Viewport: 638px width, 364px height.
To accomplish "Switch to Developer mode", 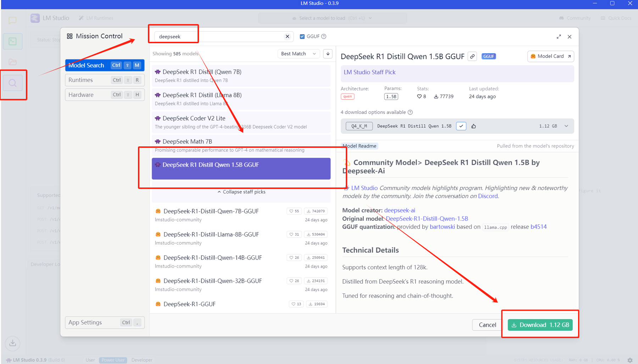I will [x=142, y=360].
